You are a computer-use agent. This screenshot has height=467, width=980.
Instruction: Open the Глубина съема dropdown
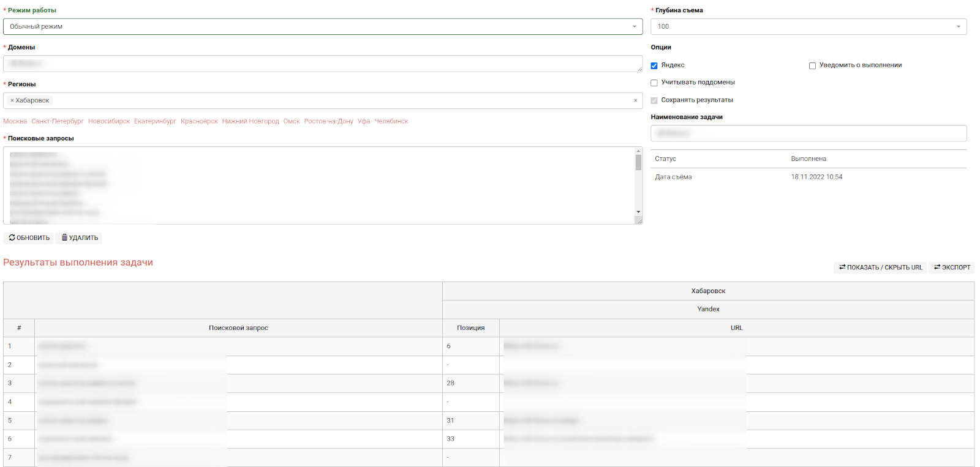click(808, 26)
